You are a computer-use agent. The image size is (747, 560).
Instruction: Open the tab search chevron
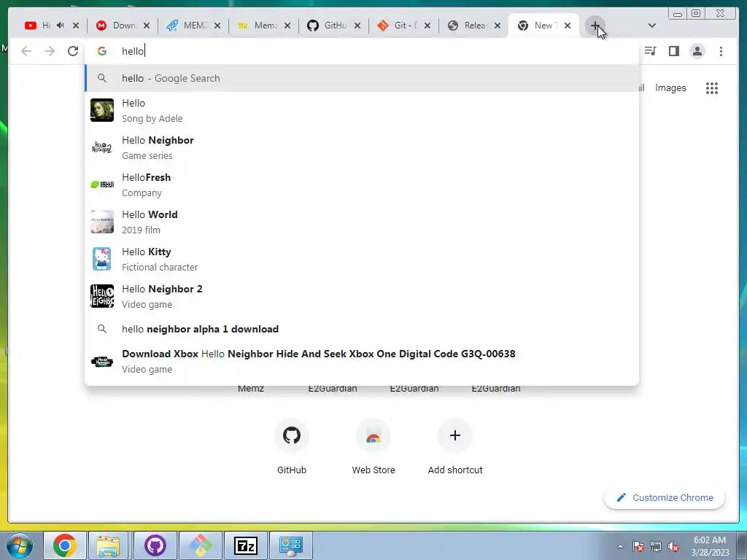(x=652, y=26)
